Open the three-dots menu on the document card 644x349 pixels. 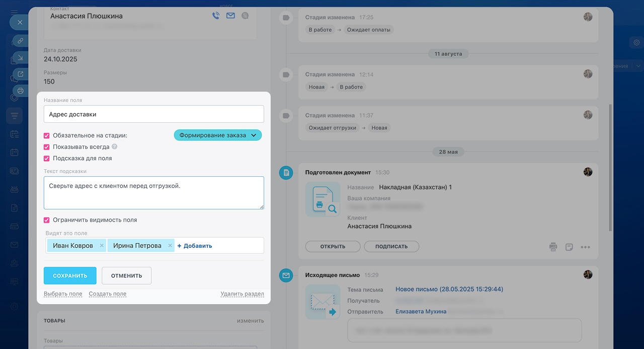[x=585, y=247]
